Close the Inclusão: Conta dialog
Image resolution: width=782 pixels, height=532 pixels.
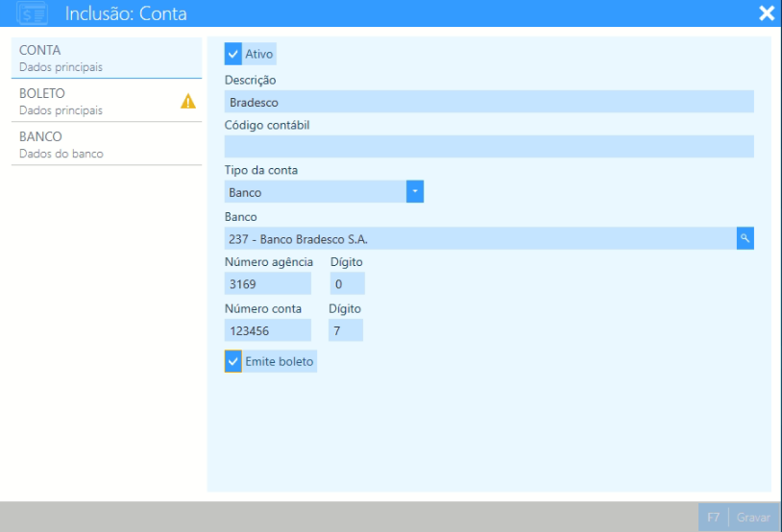click(767, 12)
